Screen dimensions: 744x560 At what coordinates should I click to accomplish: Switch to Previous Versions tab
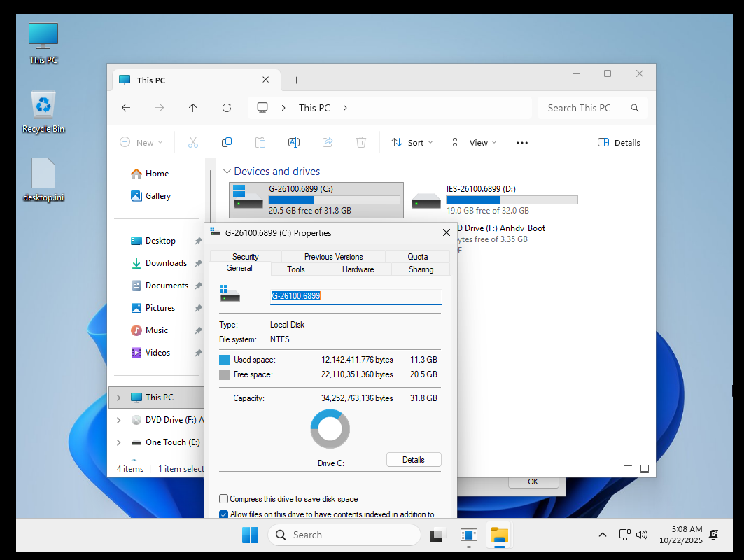tap(334, 257)
